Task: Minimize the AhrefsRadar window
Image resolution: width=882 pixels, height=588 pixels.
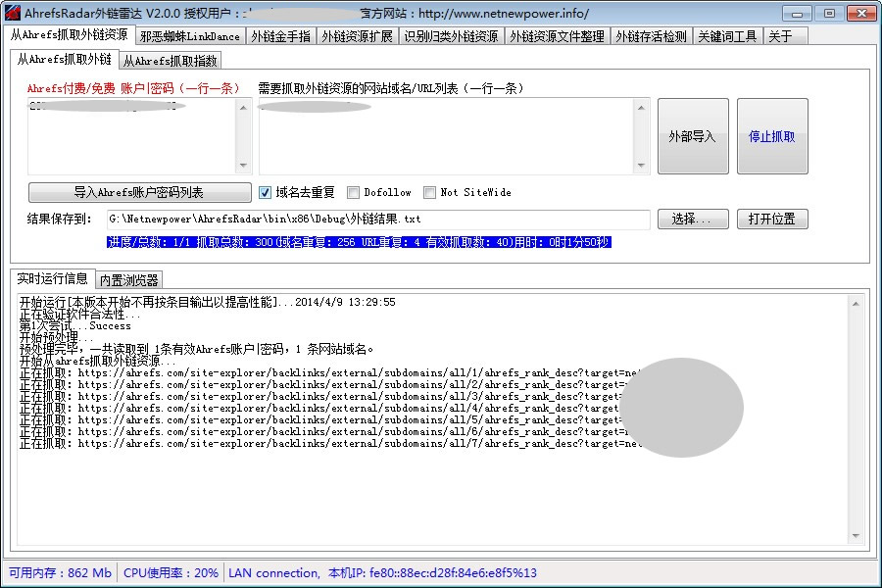Action: [797, 13]
